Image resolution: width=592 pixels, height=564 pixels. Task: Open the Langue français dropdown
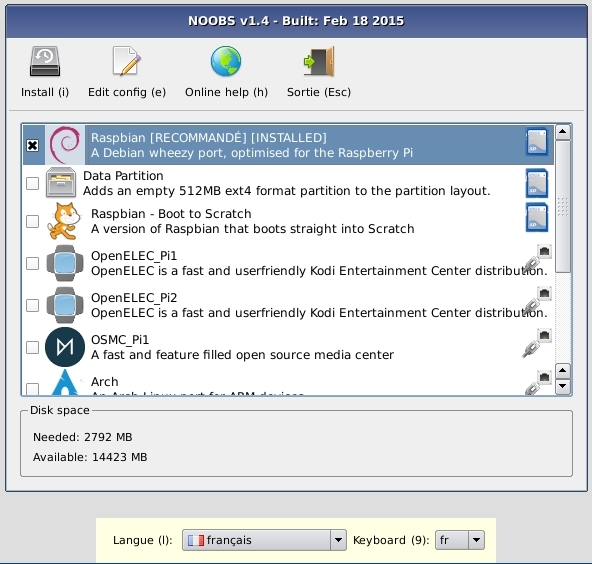(x=264, y=540)
